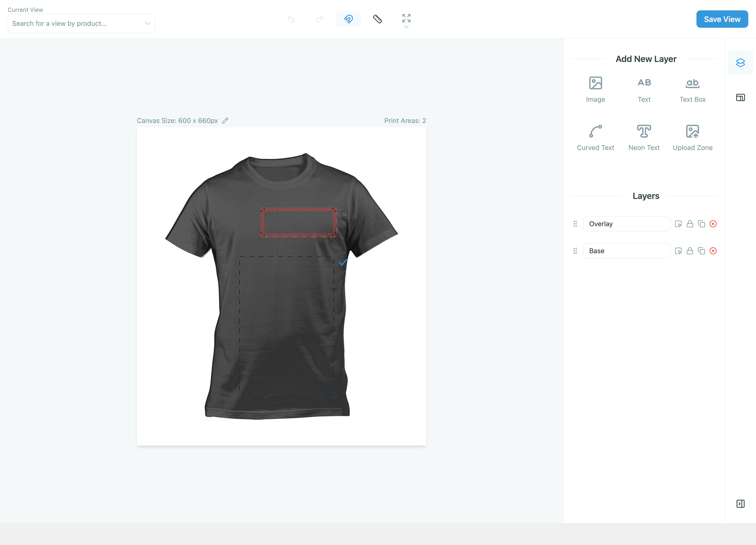Delete the Base layer
756x545 pixels.
[x=713, y=251]
